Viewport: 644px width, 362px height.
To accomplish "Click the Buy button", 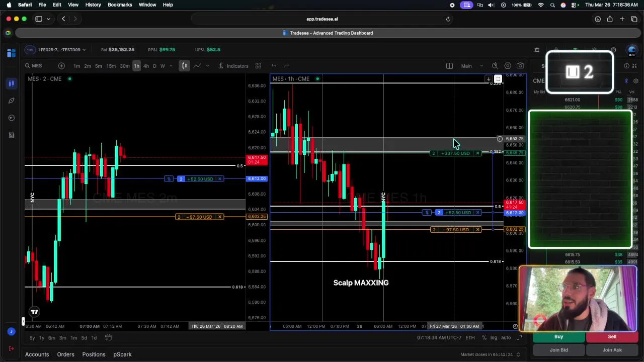I will [x=558, y=337].
